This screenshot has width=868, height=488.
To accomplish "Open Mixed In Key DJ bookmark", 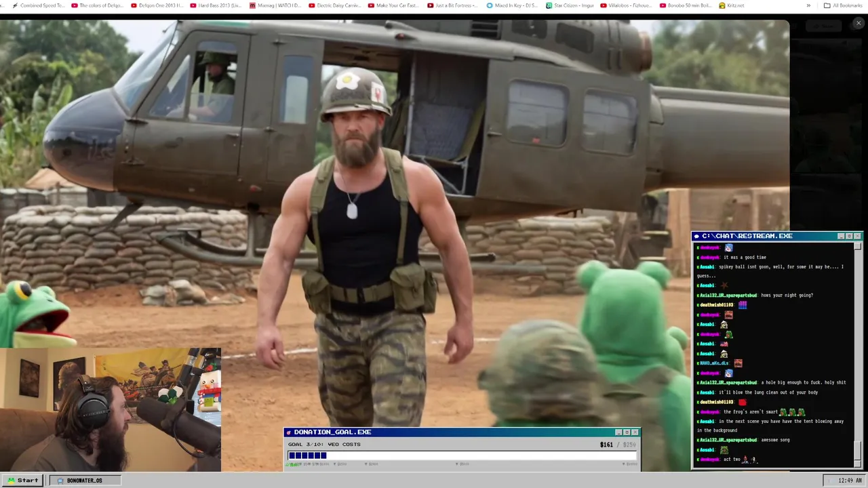I will [x=513, y=5].
